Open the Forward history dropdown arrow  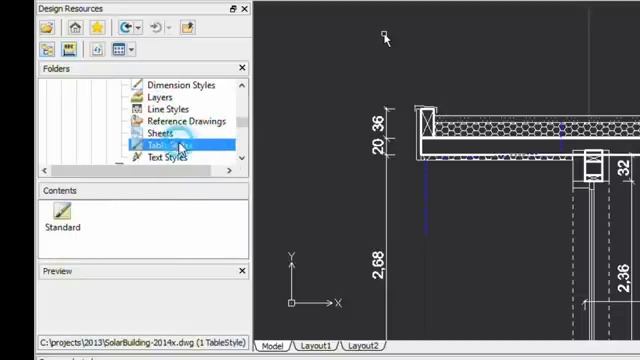click(169, 28)
